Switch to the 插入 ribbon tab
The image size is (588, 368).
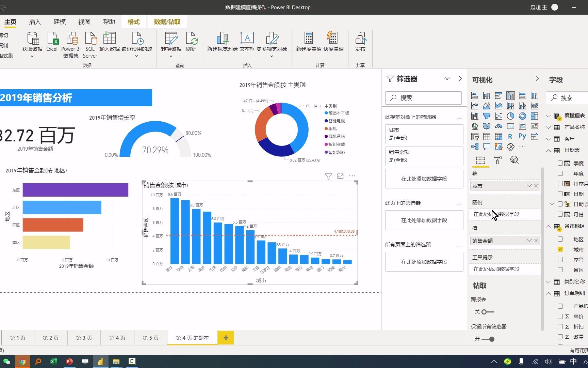click(35, 21)
